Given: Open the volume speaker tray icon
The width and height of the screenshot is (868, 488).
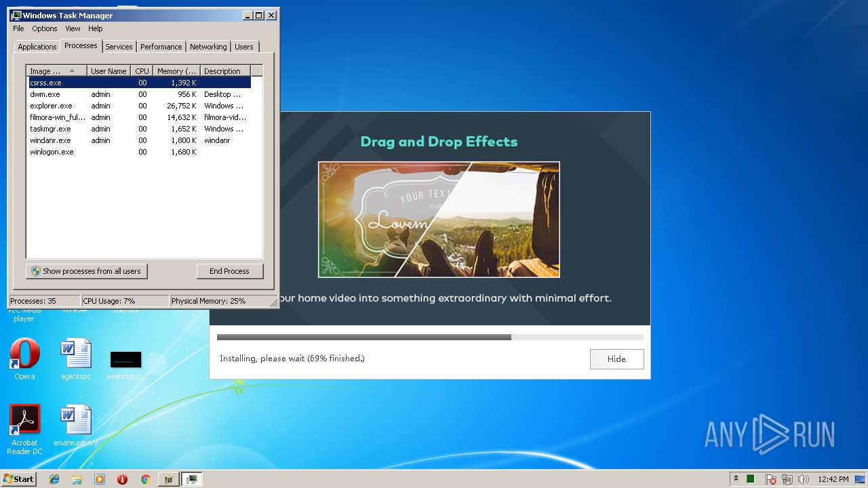Looking at the screenshot, I should pyautogui.click(x=804, y=479).
